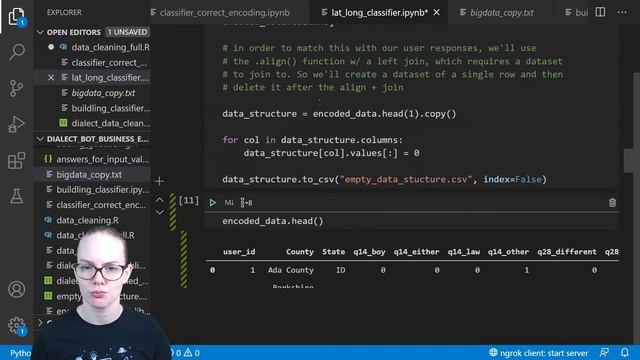Click the warnings count in status bar
The width and height of the screenshot is (640, 360).
pyautogui.click(x=192, y=353)
